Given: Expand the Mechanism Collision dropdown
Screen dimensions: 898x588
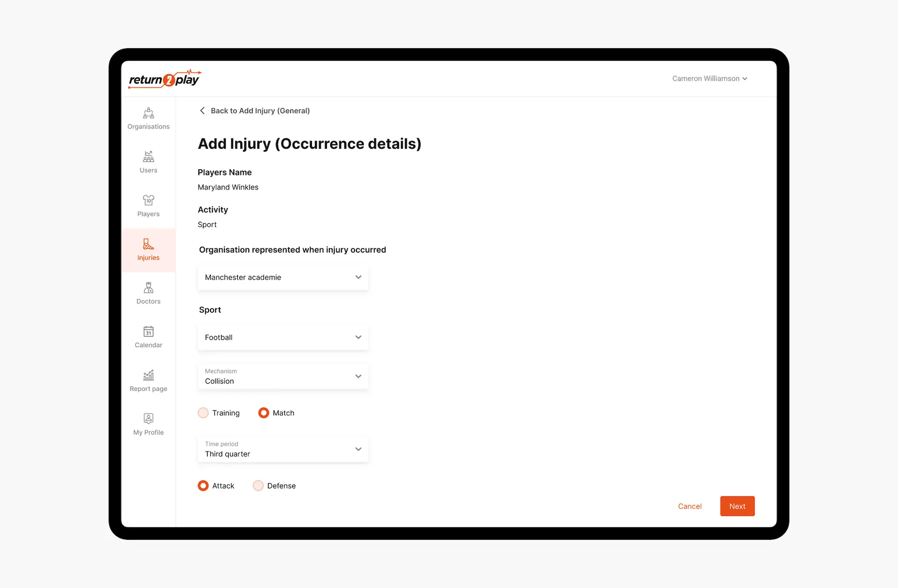Looking at the screenshot, I should (283, 377).
